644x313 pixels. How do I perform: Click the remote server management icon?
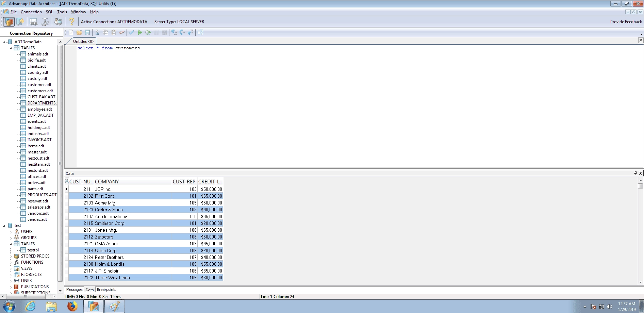[x=59, y=22]
